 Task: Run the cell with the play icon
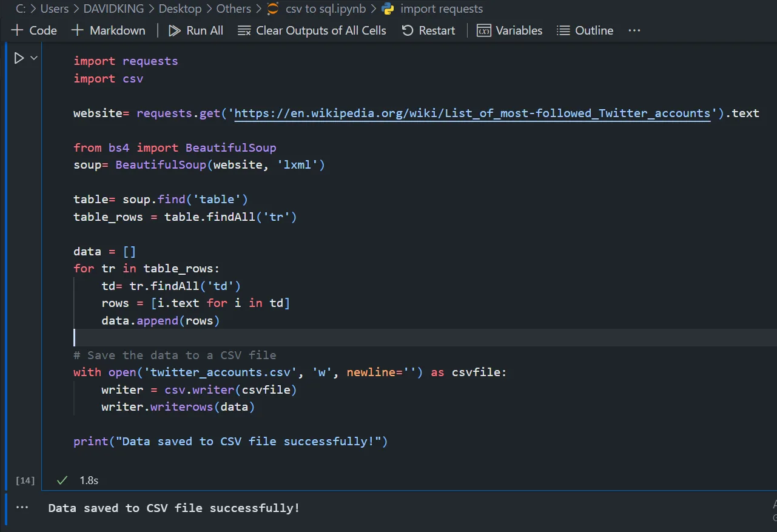(x=19, y=58)
